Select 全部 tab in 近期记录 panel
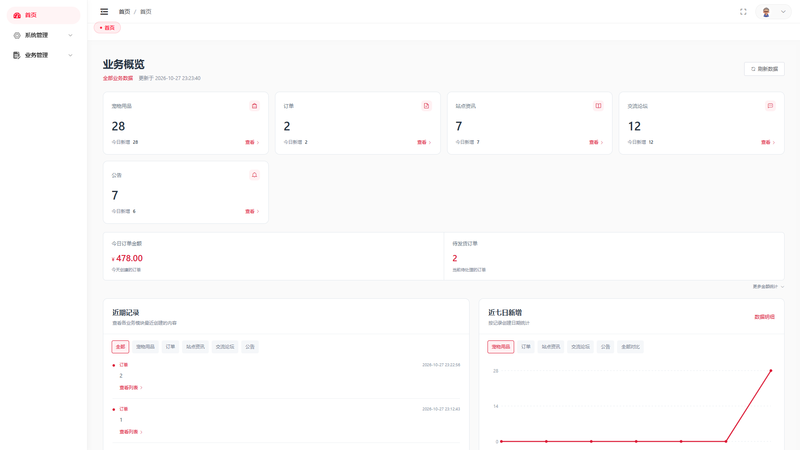The width and height of the screenshot is (800, 450). pos(120,347)
